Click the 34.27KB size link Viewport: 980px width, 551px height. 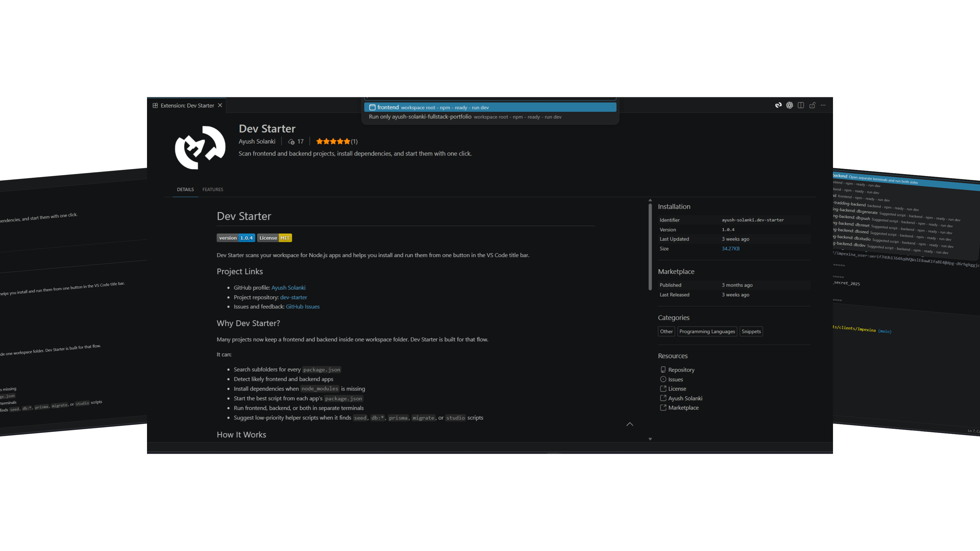point(731,249)
